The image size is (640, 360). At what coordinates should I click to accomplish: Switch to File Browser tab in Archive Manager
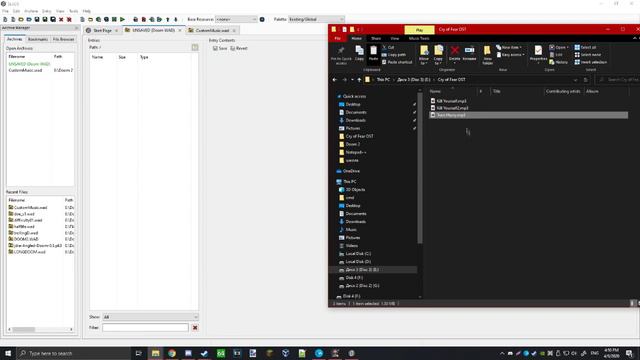(63, 39)
